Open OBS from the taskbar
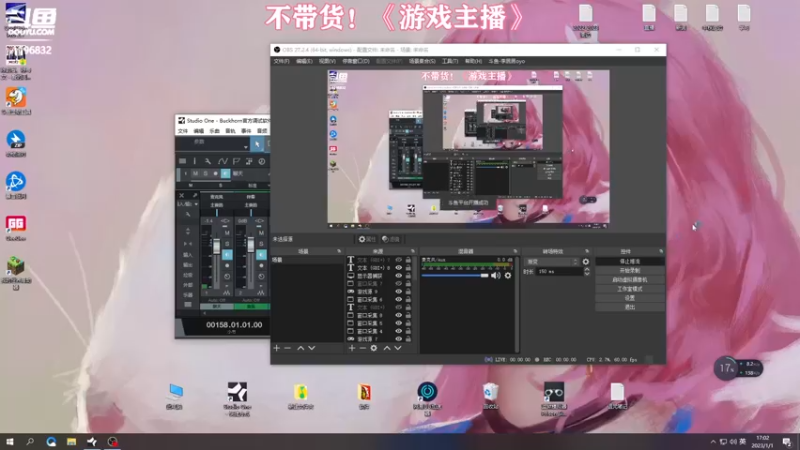This screenshot has width=800, height=450. [112, 442]
